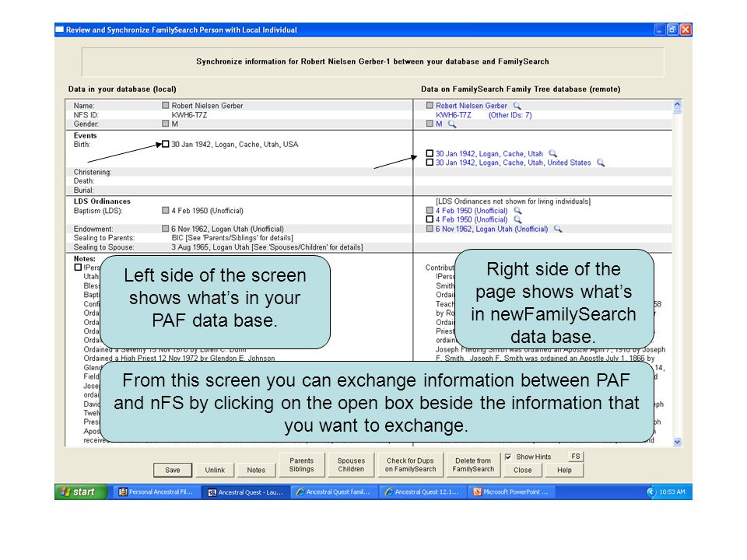Click the Unlink button
This screenshot has height=560, width=747.
click(215, 470)
